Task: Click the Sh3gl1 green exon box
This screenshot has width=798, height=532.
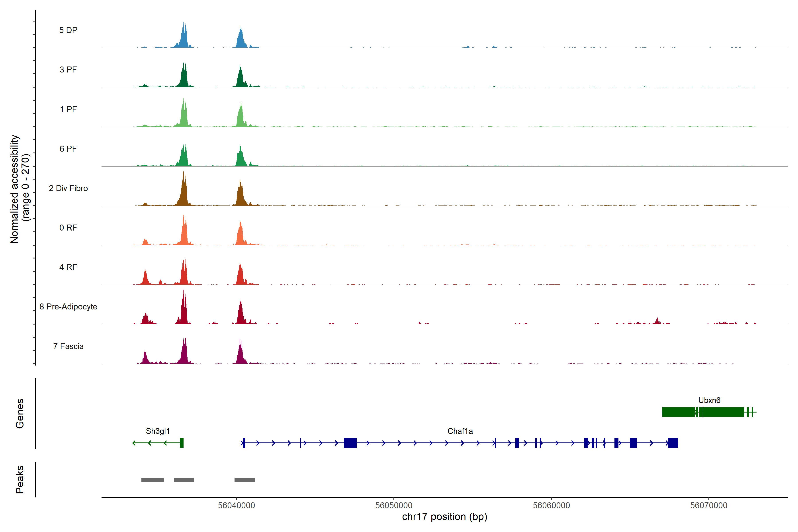Action: pyautogui.click(x=182, y=443)
